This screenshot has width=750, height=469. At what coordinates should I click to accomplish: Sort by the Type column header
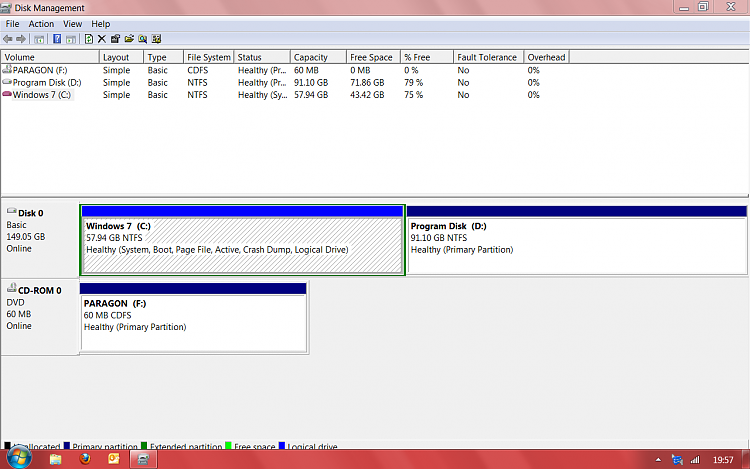coord(164,57)
